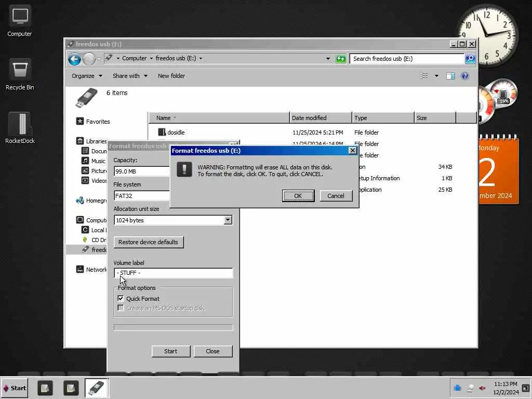This screenshot has height=399, width=532.
Task: Refresh the folder with the green refresh icon
Action: coord(341,59)
